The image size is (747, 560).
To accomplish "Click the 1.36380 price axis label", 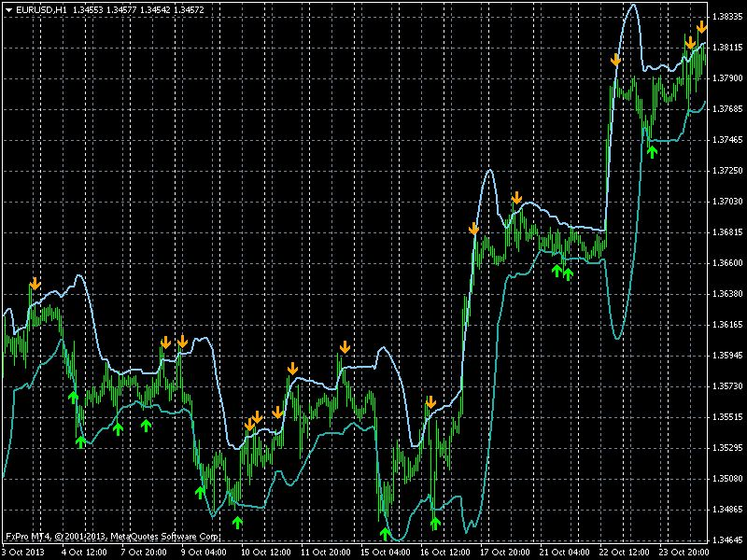I will (x=727, y=294).
